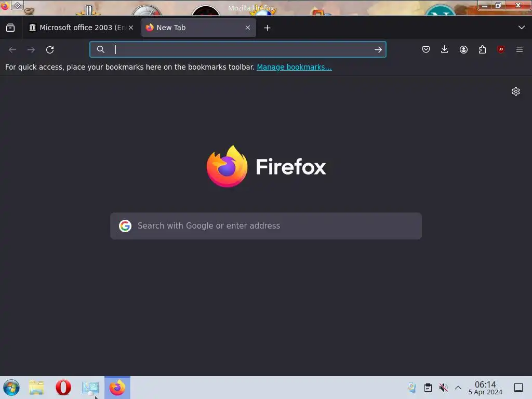532x399 pixels.
Task: Open the Firefox account menu
Action: 463,49
